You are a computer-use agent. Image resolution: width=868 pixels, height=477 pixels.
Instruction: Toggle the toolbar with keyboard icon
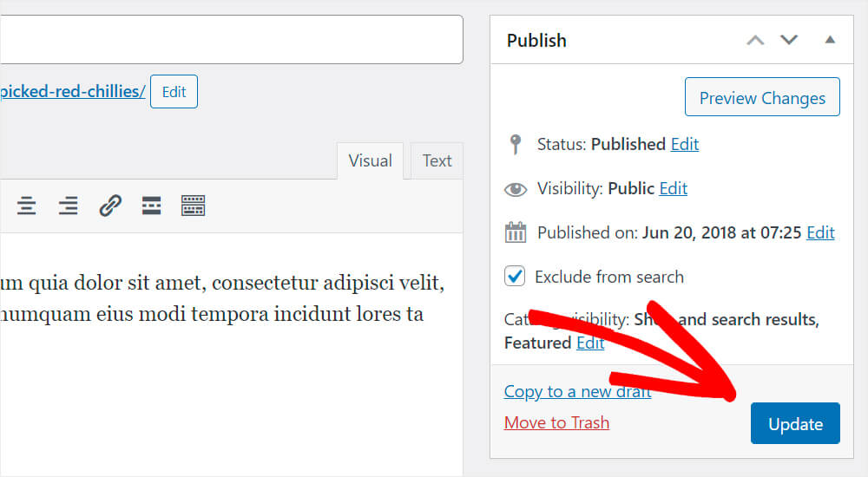point(194,206)
